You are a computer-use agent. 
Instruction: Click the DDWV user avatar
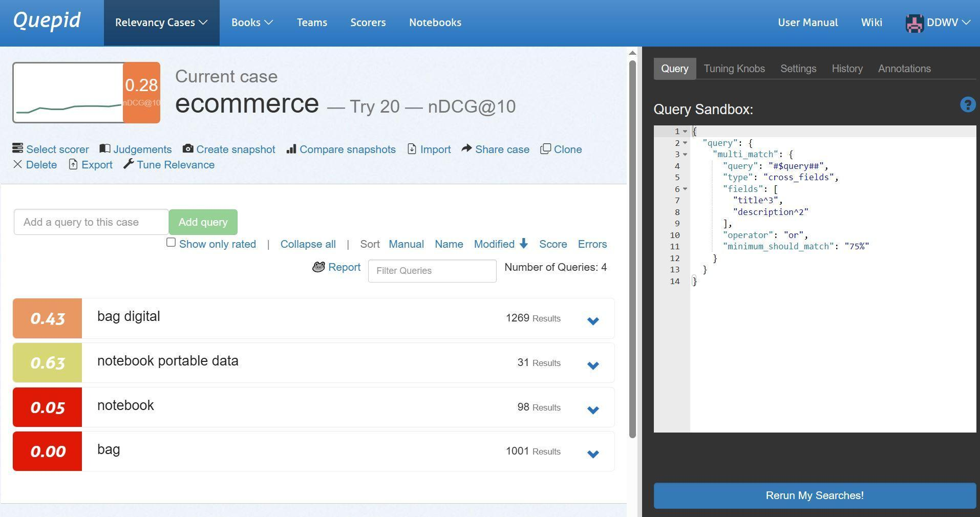point(914,23)
